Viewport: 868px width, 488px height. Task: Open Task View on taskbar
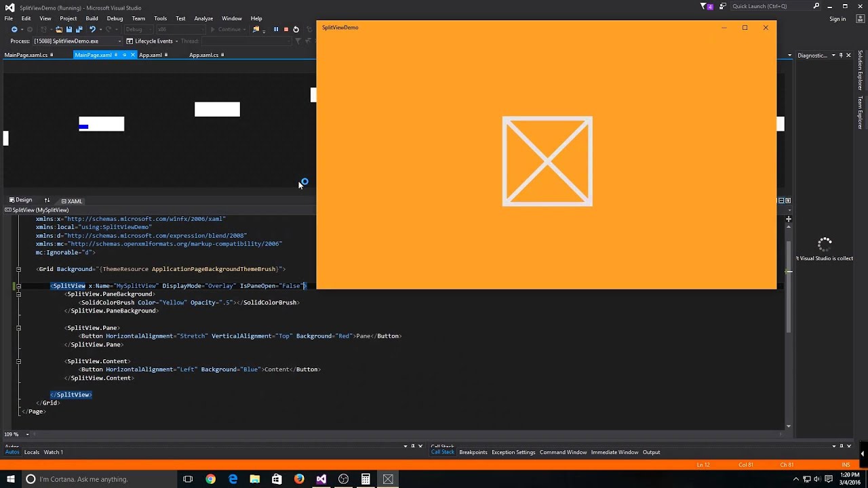click(188, 479)
